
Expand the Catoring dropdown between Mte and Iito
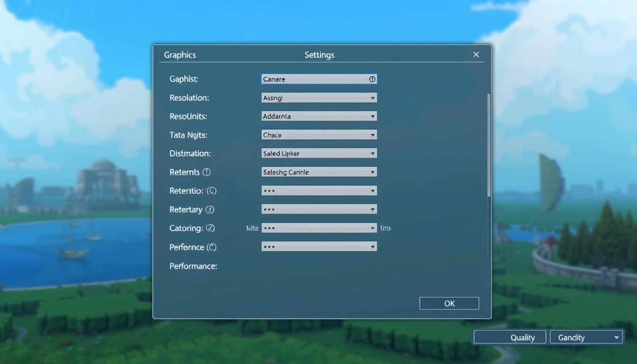point(318,228)
